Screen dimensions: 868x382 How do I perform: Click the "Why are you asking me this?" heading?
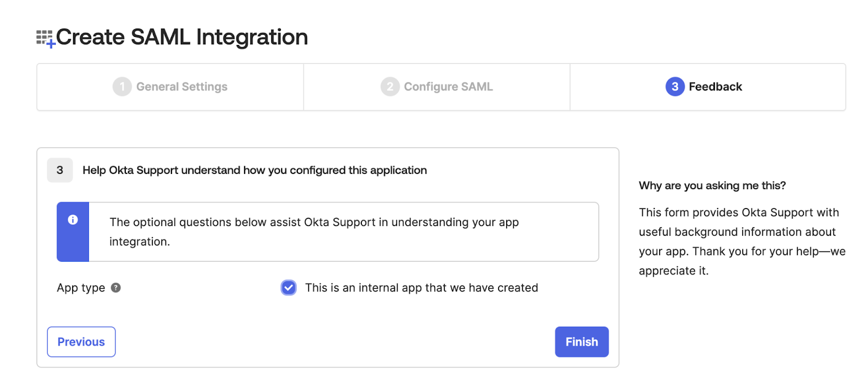pyautogui.click(x=712, y=186)
